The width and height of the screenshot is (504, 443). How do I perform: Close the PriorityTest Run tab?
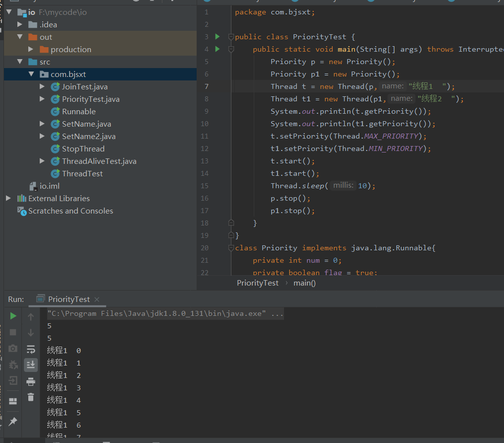(x=97, y=299)
